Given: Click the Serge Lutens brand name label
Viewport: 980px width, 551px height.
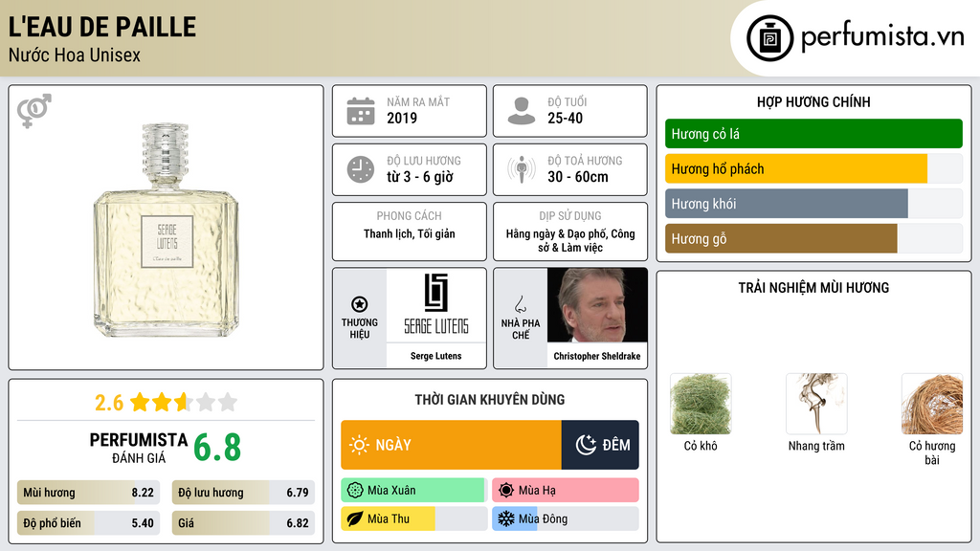Looking at the screenshot, I should [x=435, y=356].
